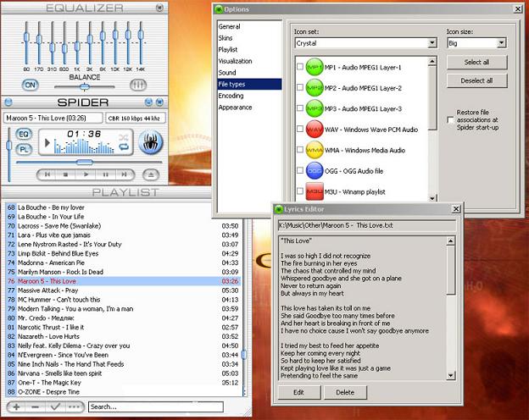Open the Icon size dropdown
This screenshot has width=529, height=420.
click(x=501, y=43)
